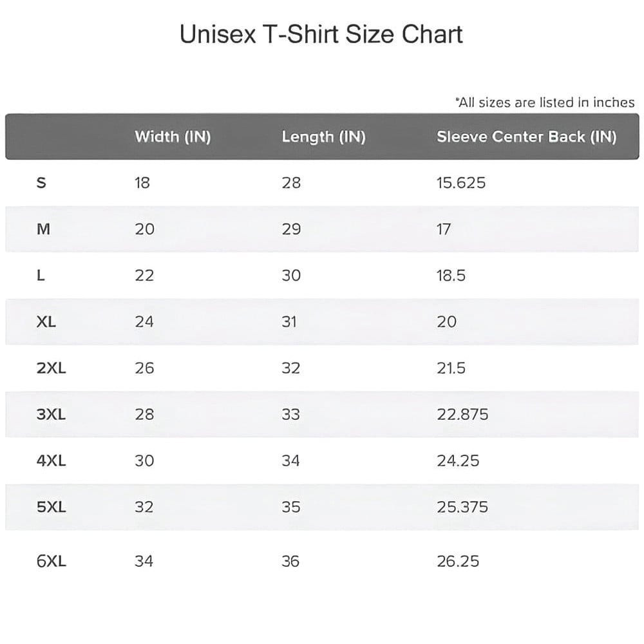Click the 22.875 sleeve value for 3XL
This screenshot has width=644, height=644.
point(462,415)
